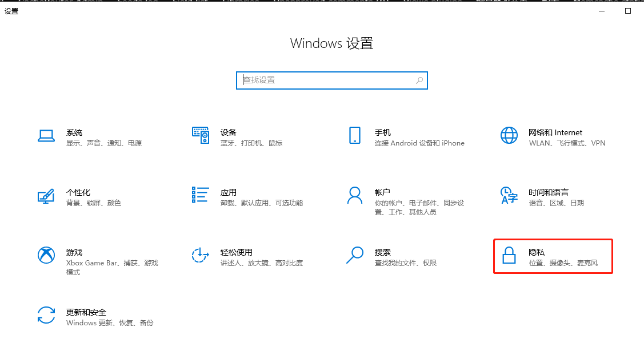Click 你的帐户、电子邮件、同步设置 description
The width and height of the screenshot is (644, 339).
click(x=419, y=208)
